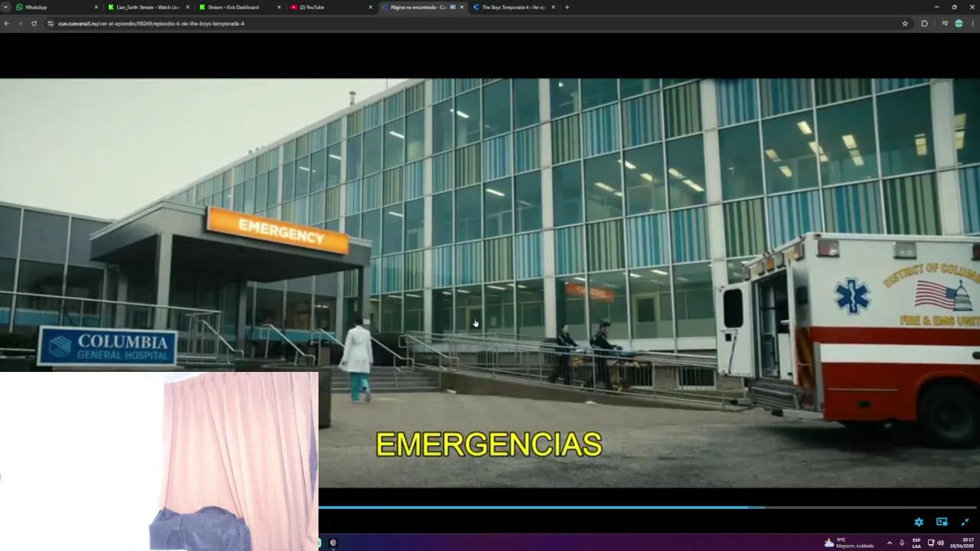Close the WhatsApp tab

[96, 7]
